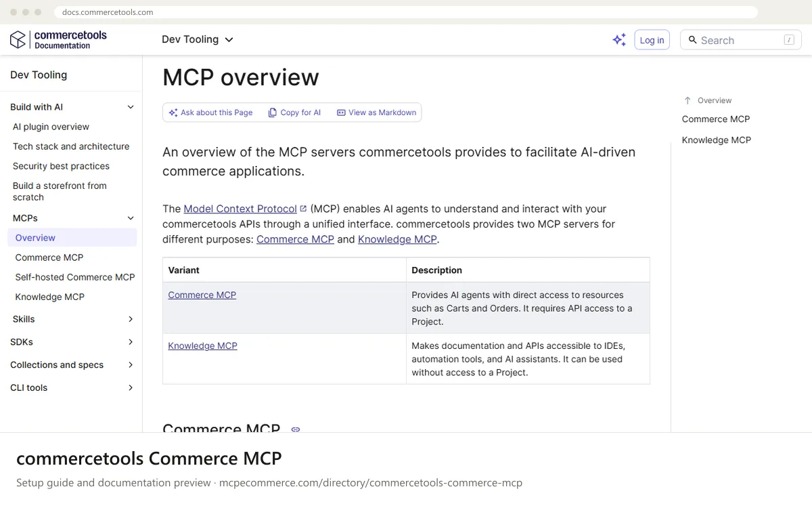812x508 pixels.
Task: Jump to Knowledge MCP in page contents
Action: point(717,140)
